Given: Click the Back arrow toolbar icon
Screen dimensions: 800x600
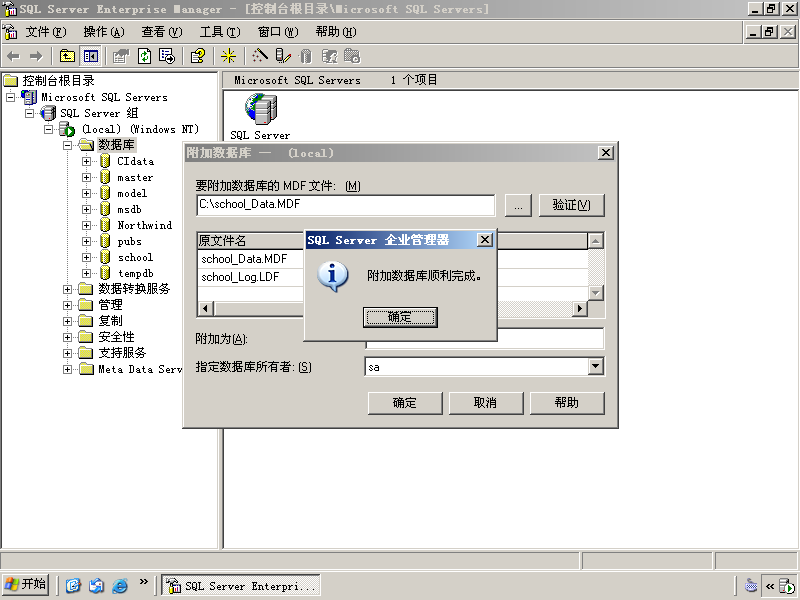Looking at the screenshot, I should point(13,56).
